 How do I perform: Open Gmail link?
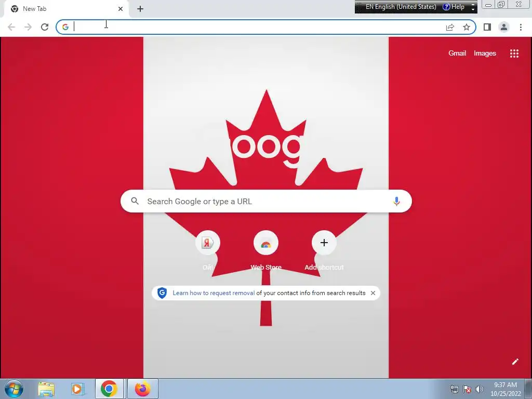(457, 54)
